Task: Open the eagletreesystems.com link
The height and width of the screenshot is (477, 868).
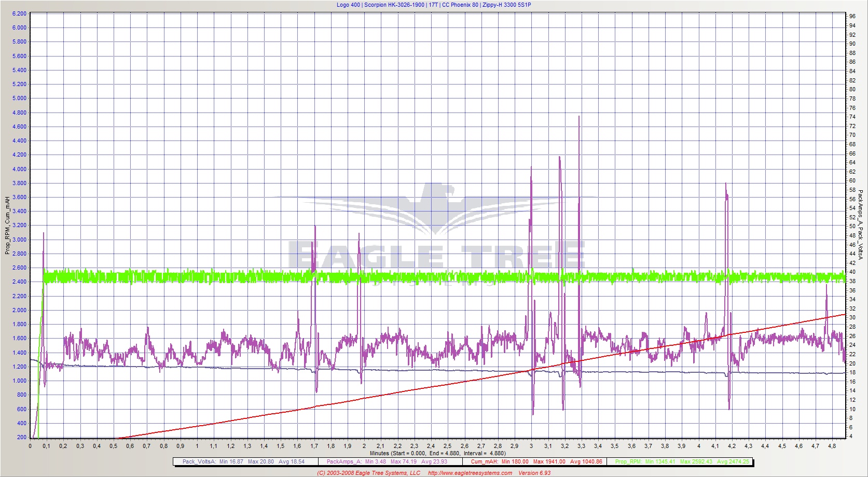Action: pos(470,473)
